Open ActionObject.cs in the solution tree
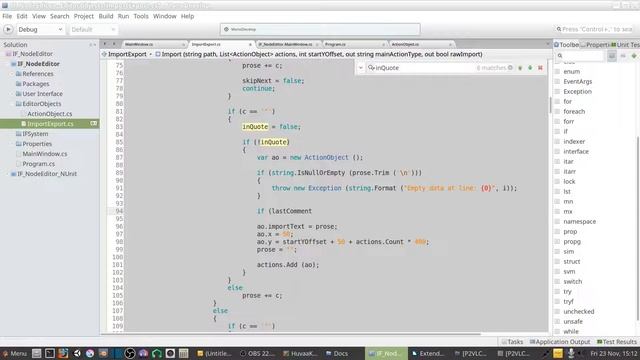The image size is (640, 360). (x=49, y=114)
